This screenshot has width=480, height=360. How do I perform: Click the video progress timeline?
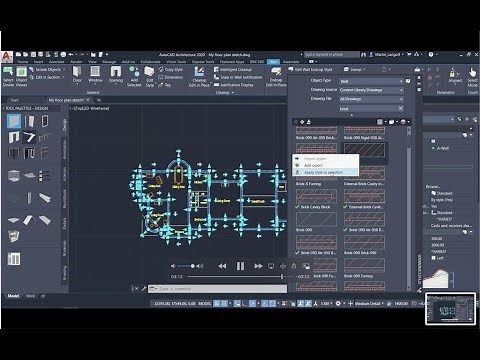coord(240,276)
